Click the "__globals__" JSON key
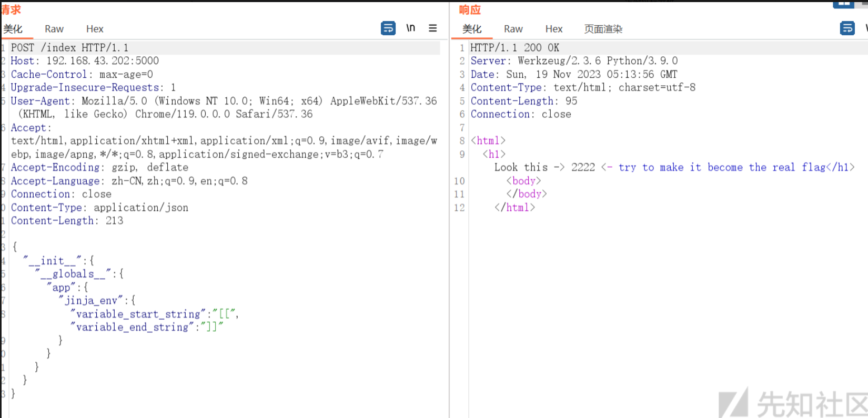Image resolution: width=868 pixels, height=418 pixels. (73, 274)
